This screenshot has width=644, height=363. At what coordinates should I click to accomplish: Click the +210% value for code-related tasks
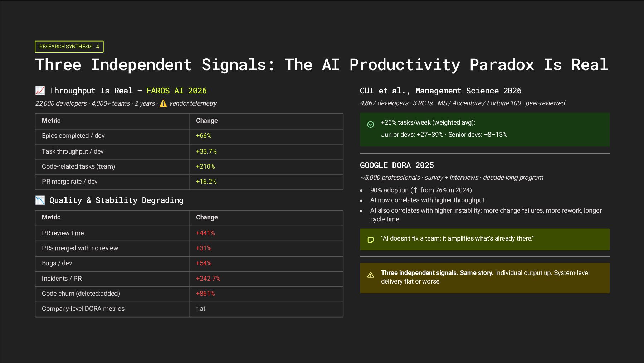(205, 166)
